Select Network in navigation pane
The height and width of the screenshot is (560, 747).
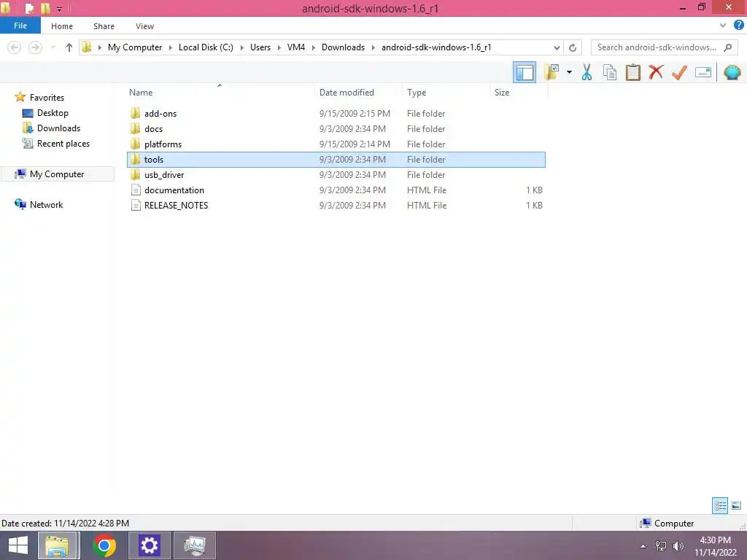click(x=46, y=204)
